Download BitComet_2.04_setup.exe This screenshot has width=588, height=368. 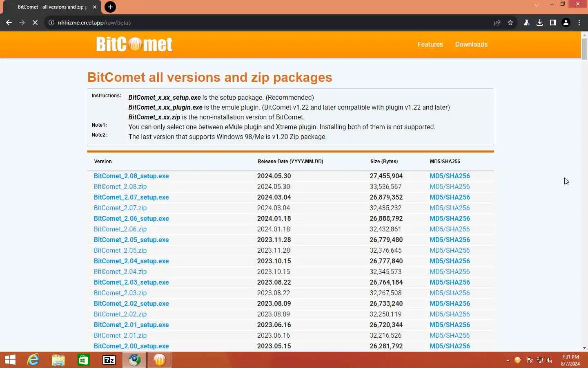coord(131,261)
